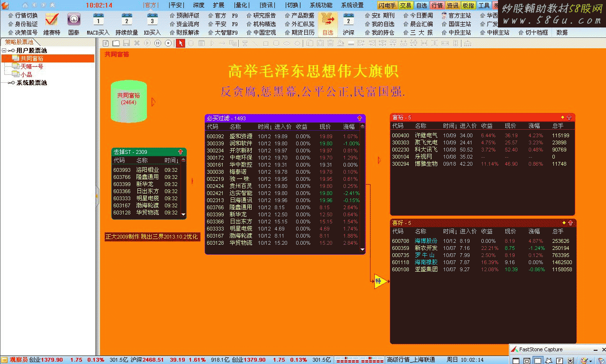This screenshot has height=364, width=606.
Task: Launch the MACD买入 calendar icon
Action: pyautogui.click(x=98, y=19)
